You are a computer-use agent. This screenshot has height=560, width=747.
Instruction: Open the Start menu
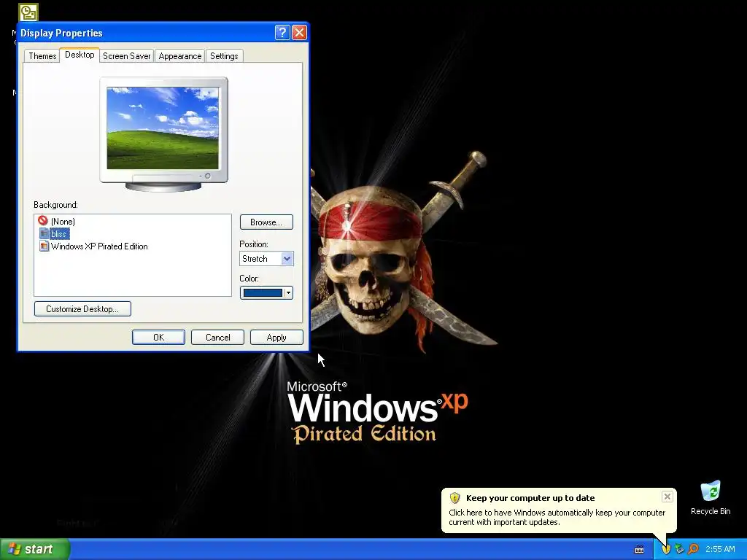tap(35, 549)
